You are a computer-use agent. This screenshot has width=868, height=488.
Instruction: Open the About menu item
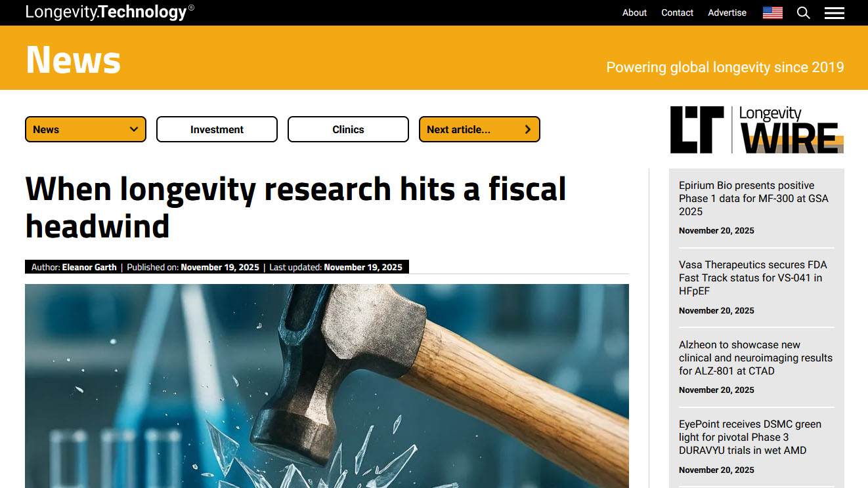tap(634, 12)
